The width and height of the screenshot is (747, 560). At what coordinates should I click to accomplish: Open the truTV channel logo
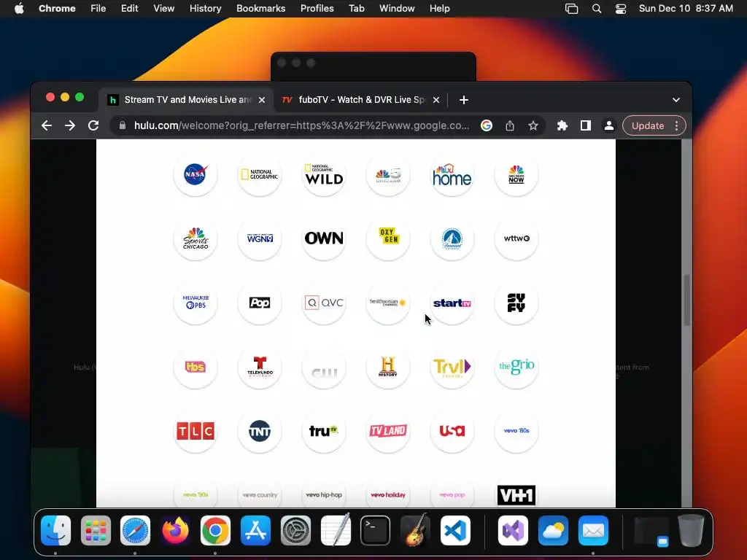coord(324,431)
